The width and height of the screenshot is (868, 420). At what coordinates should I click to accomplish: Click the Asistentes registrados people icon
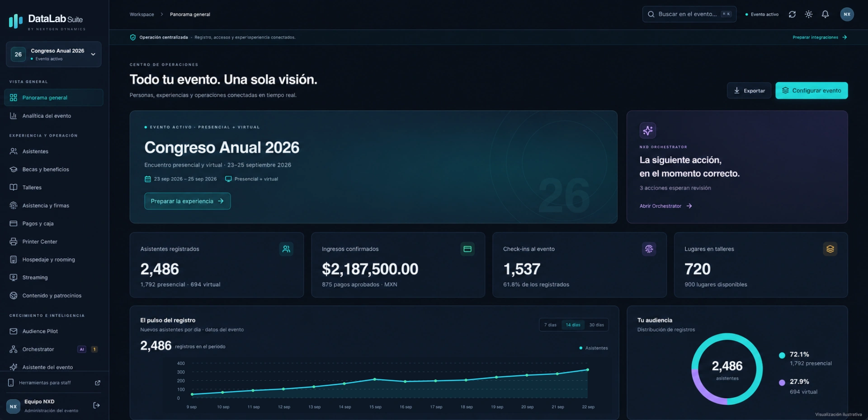(286, 249)
